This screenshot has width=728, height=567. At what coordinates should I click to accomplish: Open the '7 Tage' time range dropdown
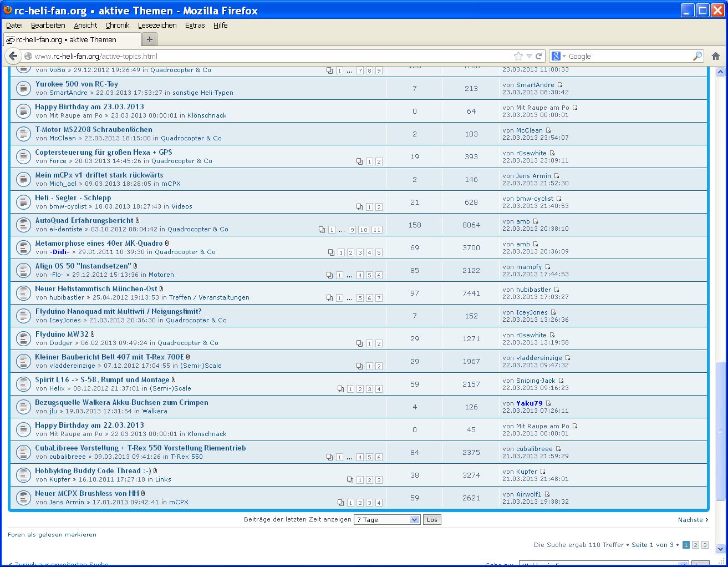pos(388,520)
